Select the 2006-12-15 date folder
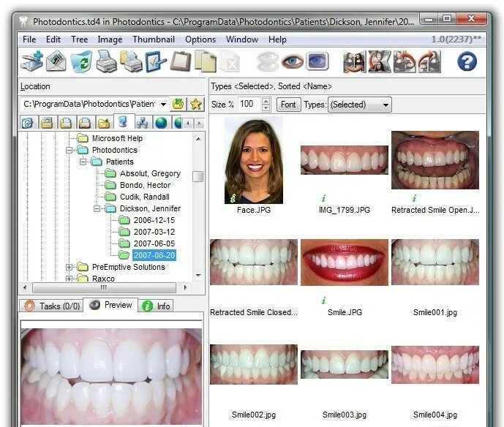 (x=154, y=220)
